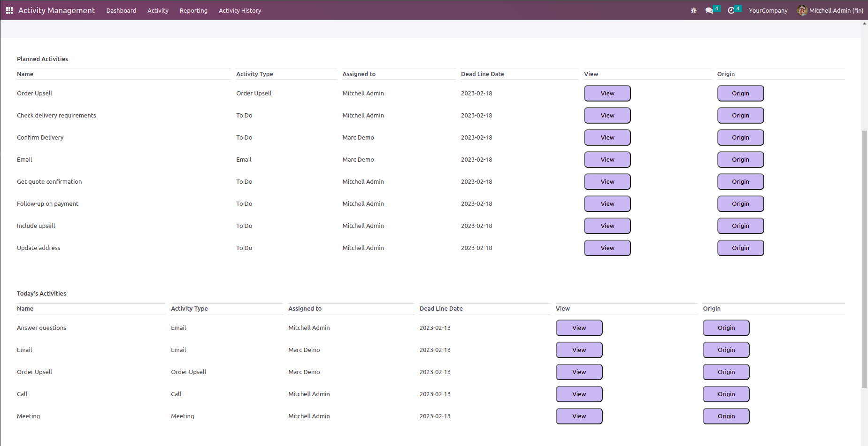Open origin of today's Order Upsell activity
This screenshot has height=446, width=868.
[726, 372]
